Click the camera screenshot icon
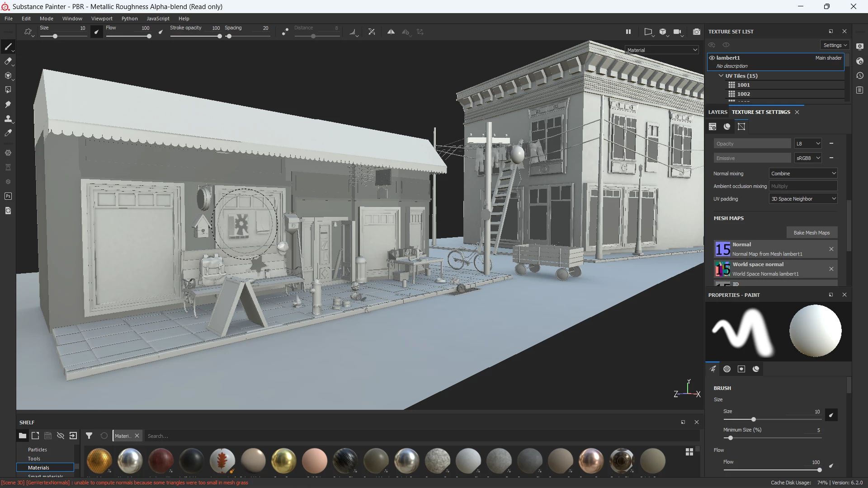 (x=697, y=32)
